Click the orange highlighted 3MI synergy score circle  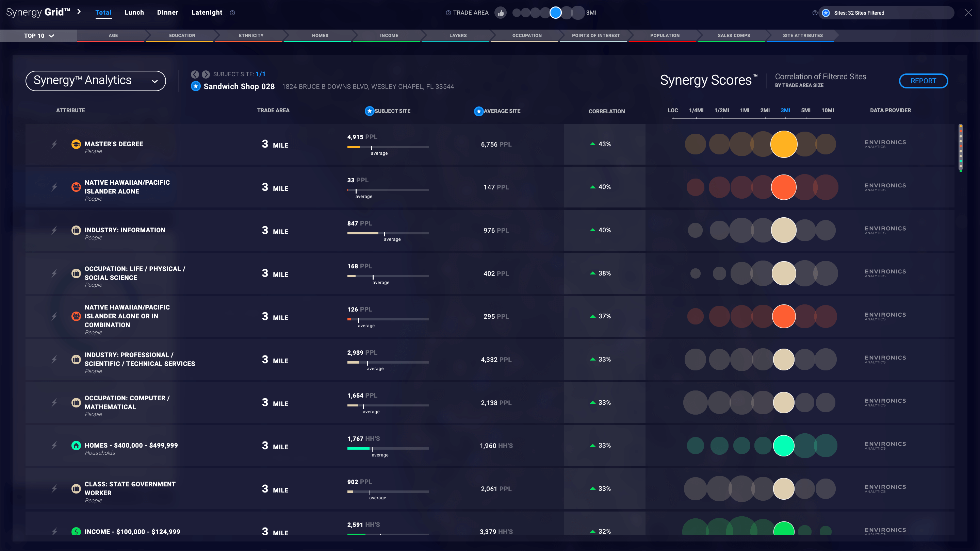click(783, 187)
